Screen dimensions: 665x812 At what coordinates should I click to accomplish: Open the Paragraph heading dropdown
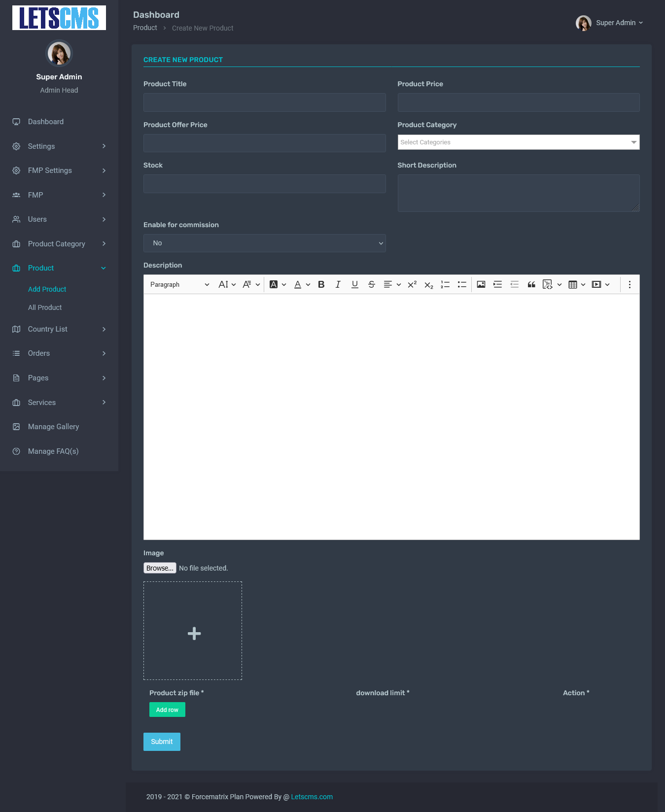click(179, 284)
